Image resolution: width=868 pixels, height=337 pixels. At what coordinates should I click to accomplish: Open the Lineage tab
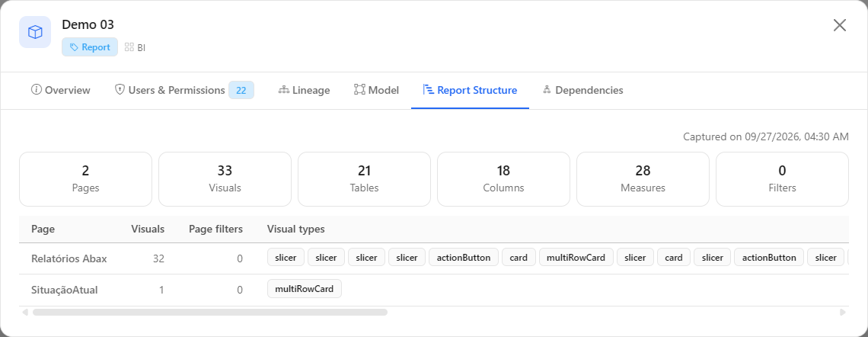304,90
